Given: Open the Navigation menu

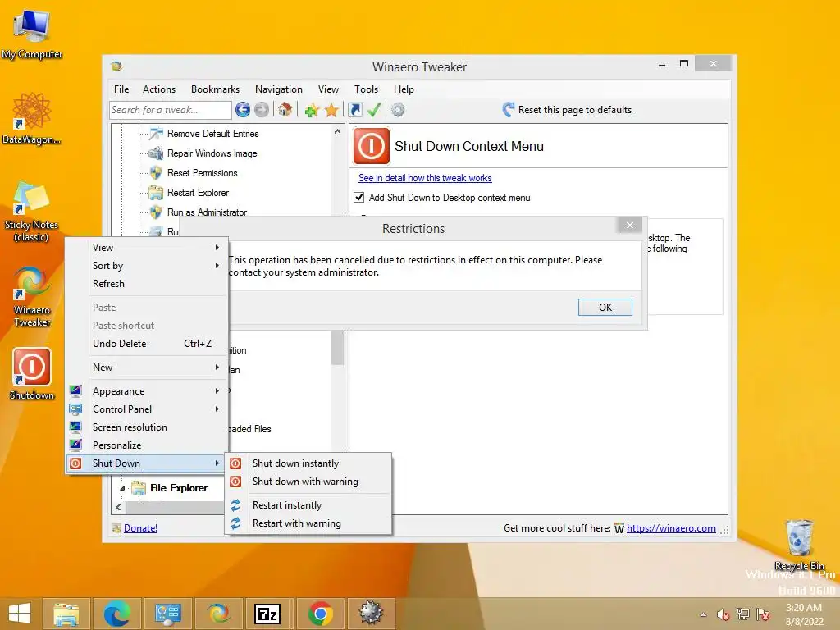Looking at the screenshot, I should tap(279, 89).
